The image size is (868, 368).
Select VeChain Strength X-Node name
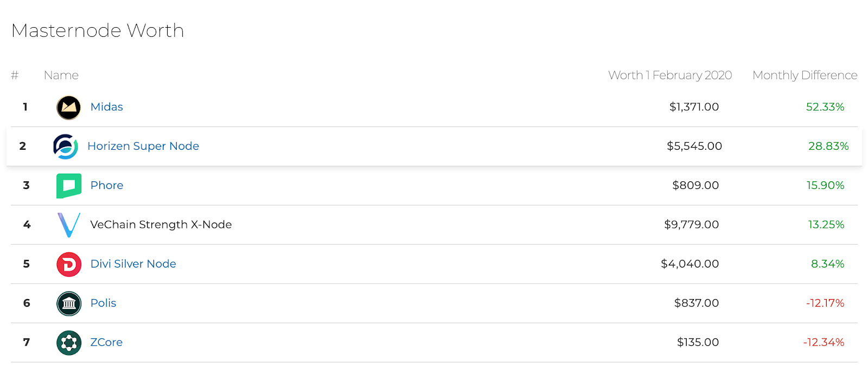coord(161,224)
